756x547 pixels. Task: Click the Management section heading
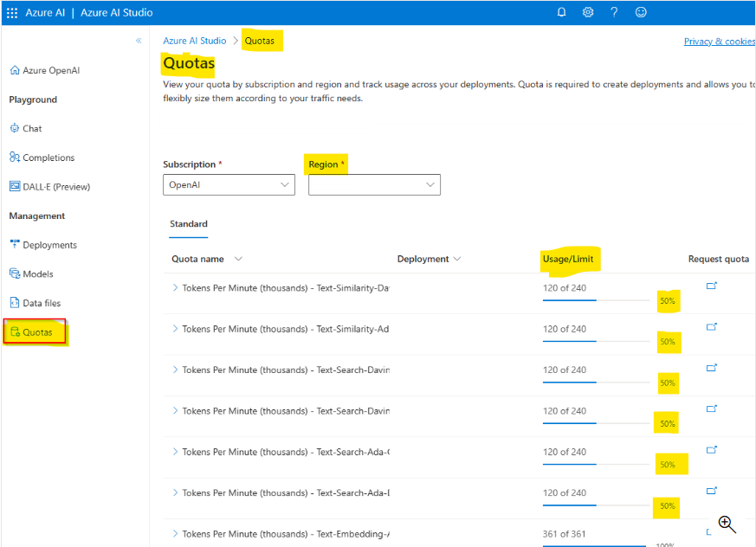pos(36,216)
